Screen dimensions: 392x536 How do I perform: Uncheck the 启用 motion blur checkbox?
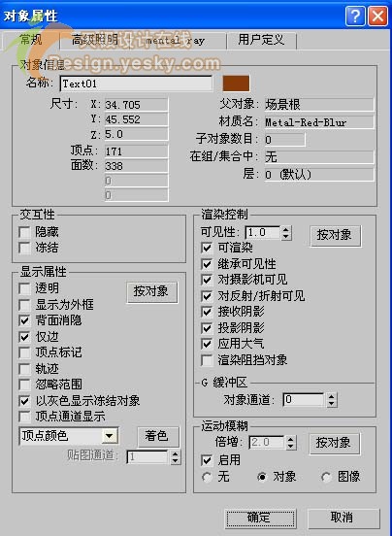click(x=207, y=460)
